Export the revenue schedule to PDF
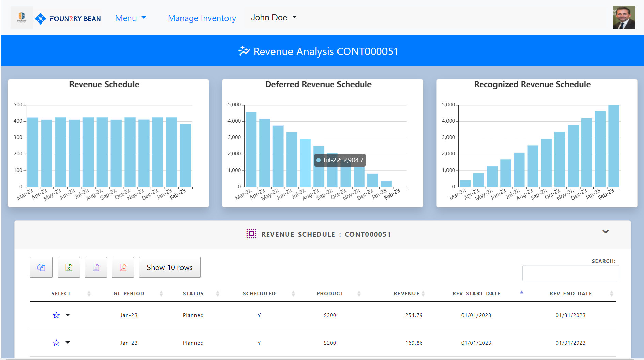 (x=123, y=267)
